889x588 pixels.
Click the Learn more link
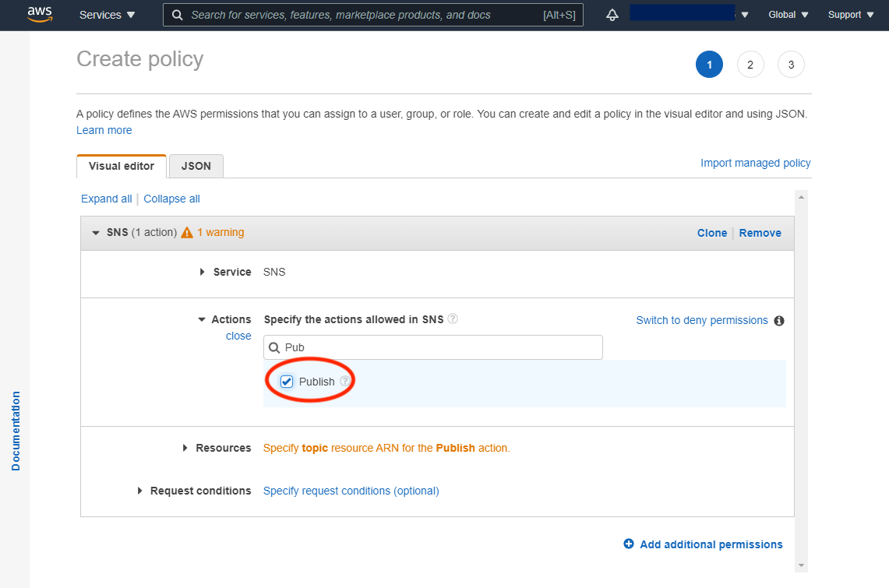click(x=104, y=130)
